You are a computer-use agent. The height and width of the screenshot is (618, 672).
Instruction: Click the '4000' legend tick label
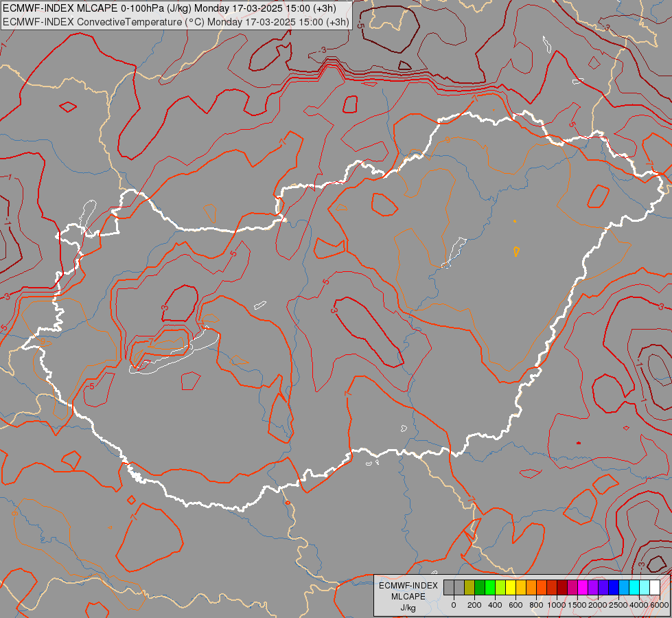pos(639,605)
